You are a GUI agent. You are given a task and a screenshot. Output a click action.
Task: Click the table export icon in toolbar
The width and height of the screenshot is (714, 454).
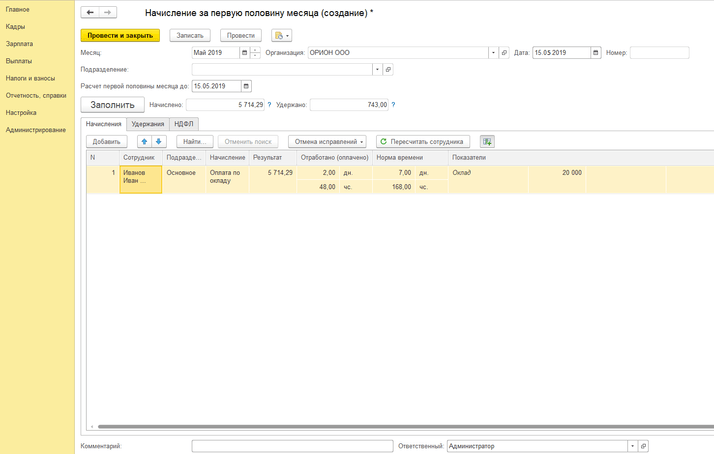[487, 142]
